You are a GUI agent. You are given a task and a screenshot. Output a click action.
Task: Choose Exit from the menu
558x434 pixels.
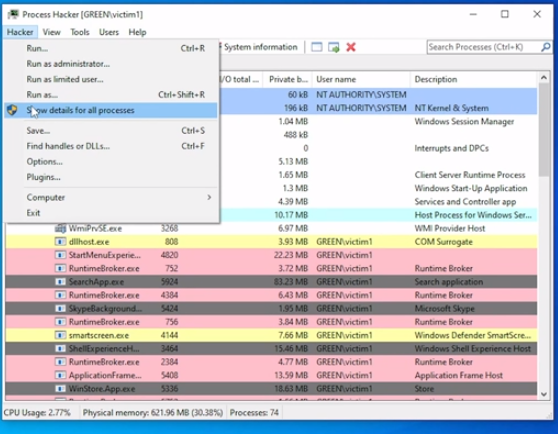point(111,213)
